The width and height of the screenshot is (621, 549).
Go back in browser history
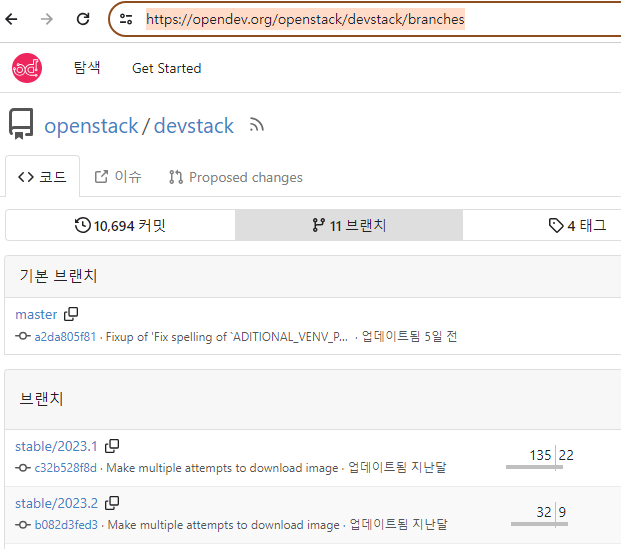pyautogui.click(x=11, y=19)
